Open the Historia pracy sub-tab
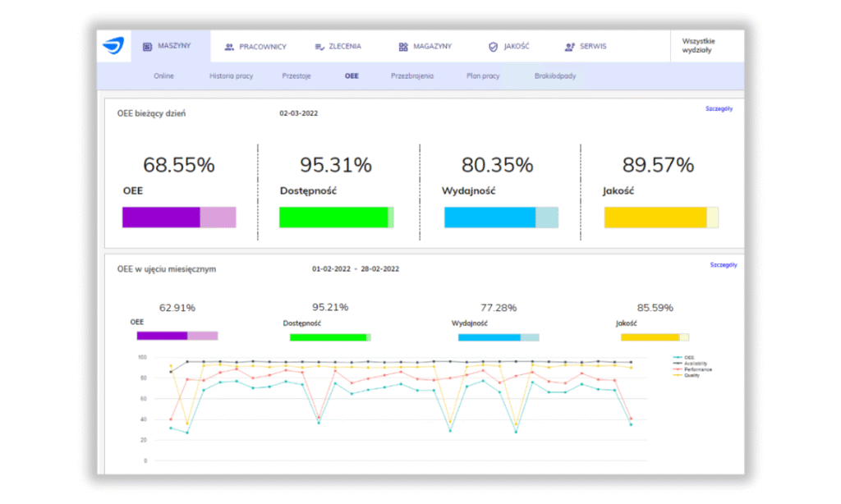Viewport: 841px width, 504px height. (232, 76)
